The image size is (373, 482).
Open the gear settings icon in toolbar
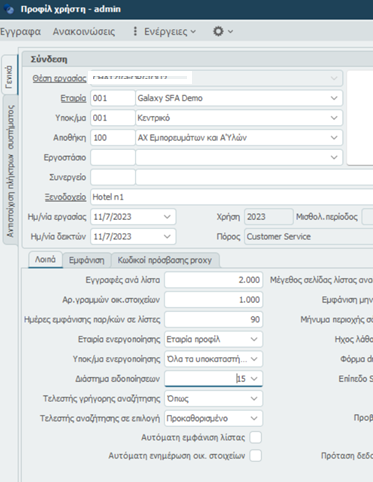218,31
